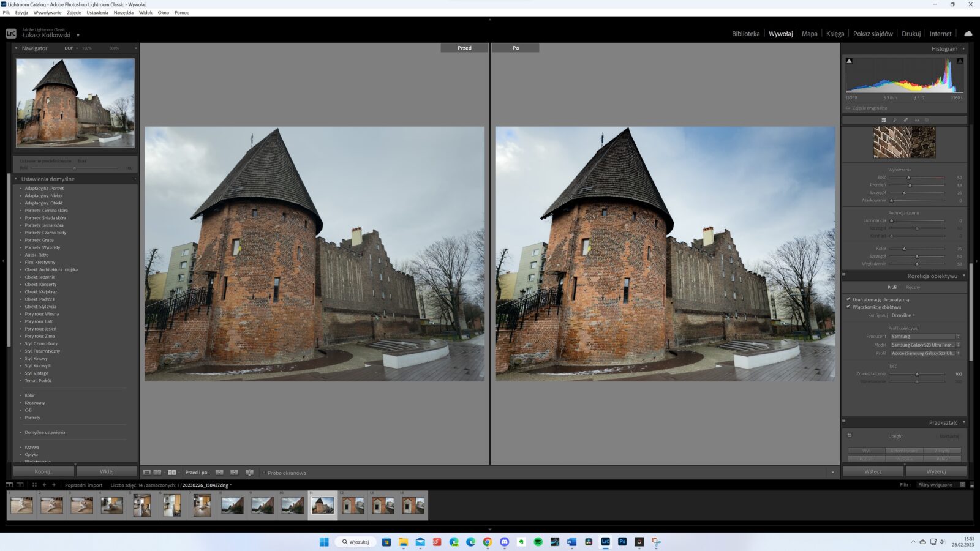Toggle the shadow clipping indicator in the histogram
980x551 pixels.
coord(849,61)
